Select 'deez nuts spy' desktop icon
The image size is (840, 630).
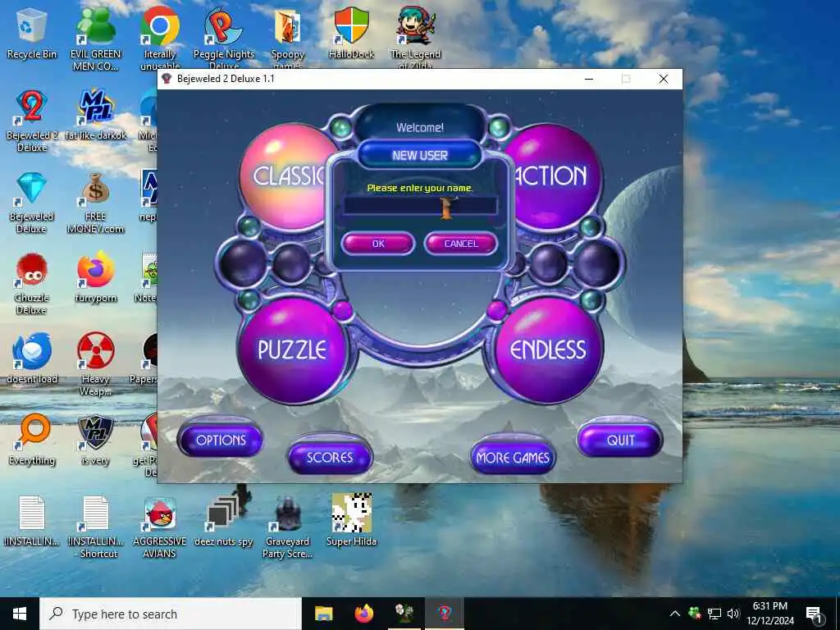[223, 521]
